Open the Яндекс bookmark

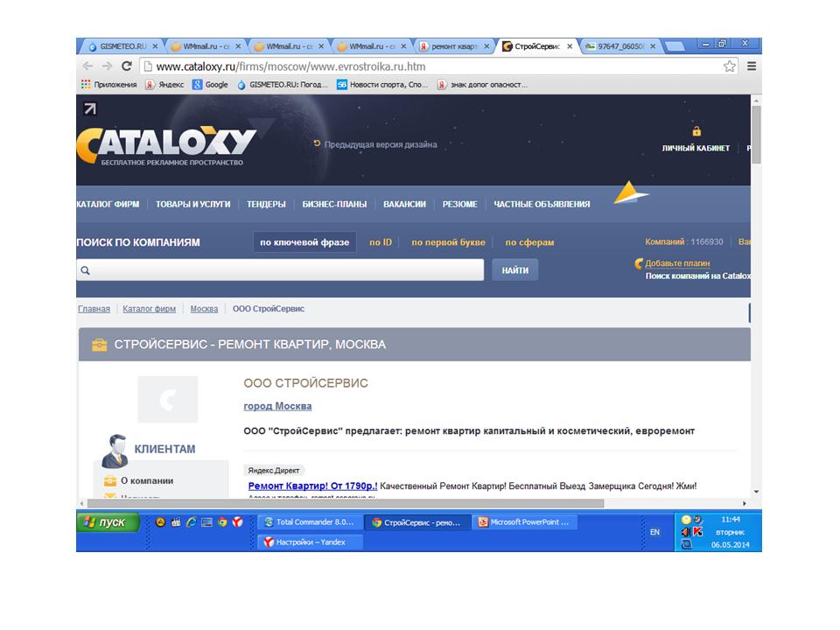165,85
